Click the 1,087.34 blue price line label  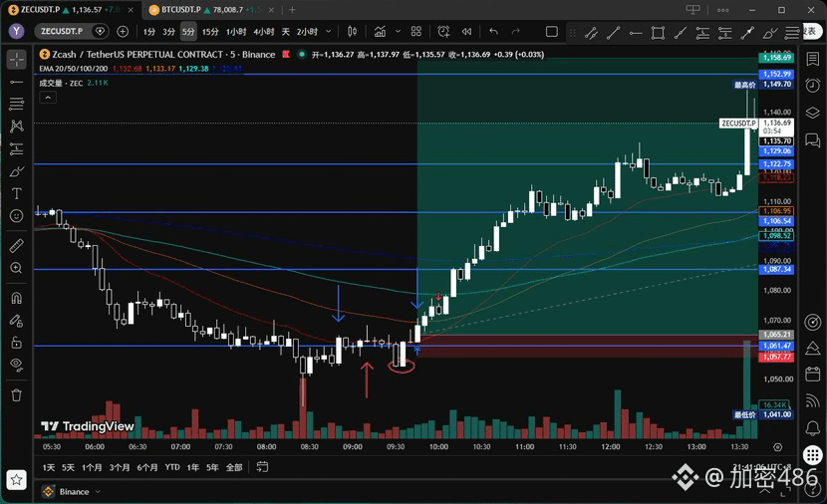776,269
